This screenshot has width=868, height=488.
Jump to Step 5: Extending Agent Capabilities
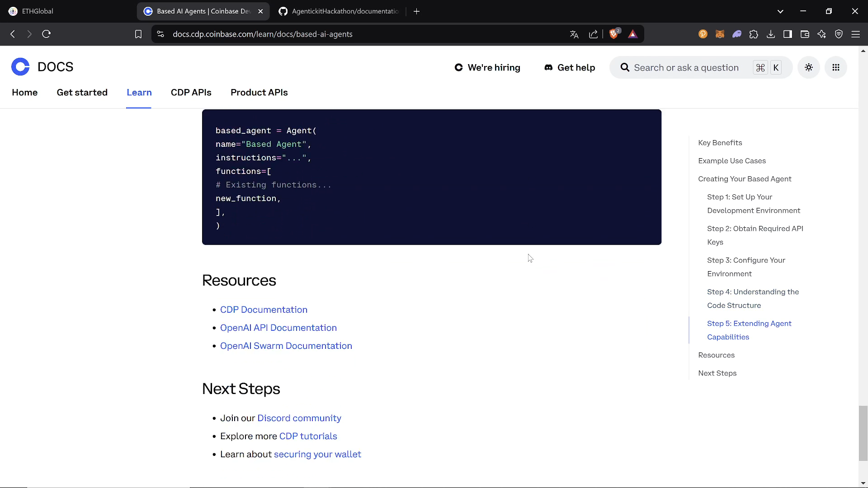point(749,330)
